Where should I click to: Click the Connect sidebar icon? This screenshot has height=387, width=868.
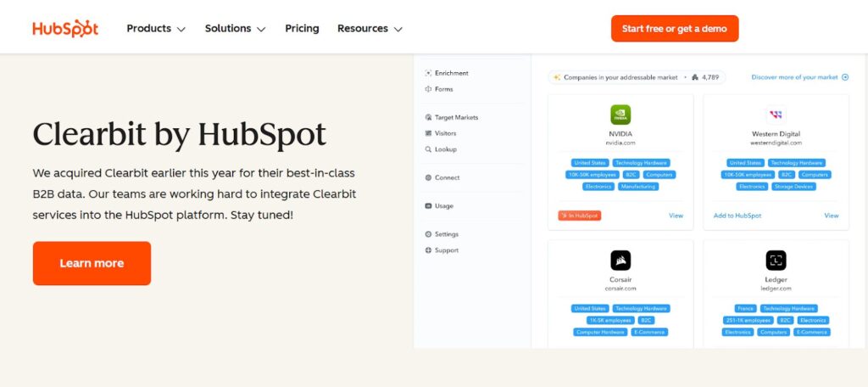[x=428, y=178]
